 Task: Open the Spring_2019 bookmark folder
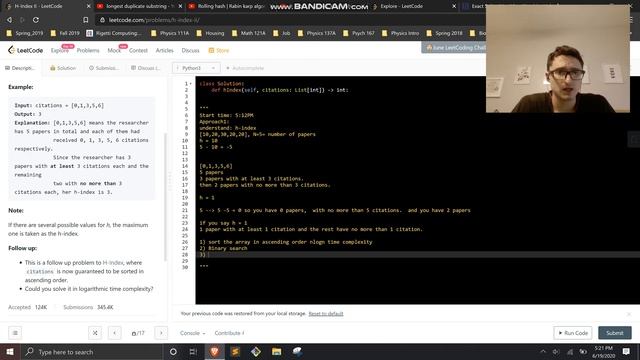25,33
